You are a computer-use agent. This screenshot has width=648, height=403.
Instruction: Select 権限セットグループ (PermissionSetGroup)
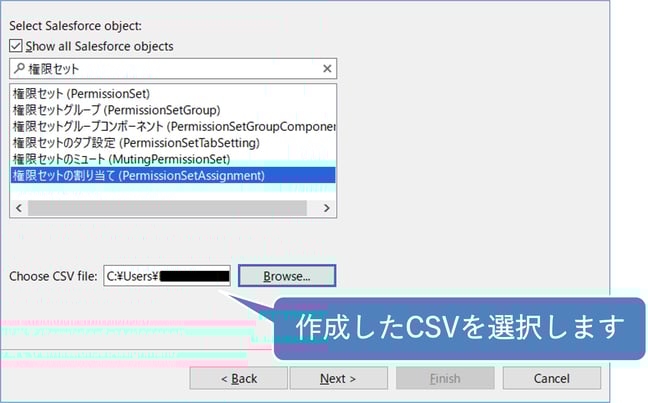tap(173, 110)
